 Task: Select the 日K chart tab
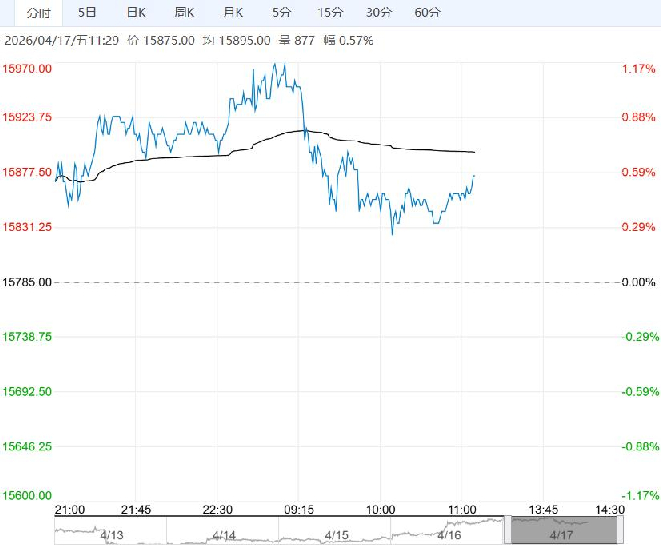click(x=136, y=13)
